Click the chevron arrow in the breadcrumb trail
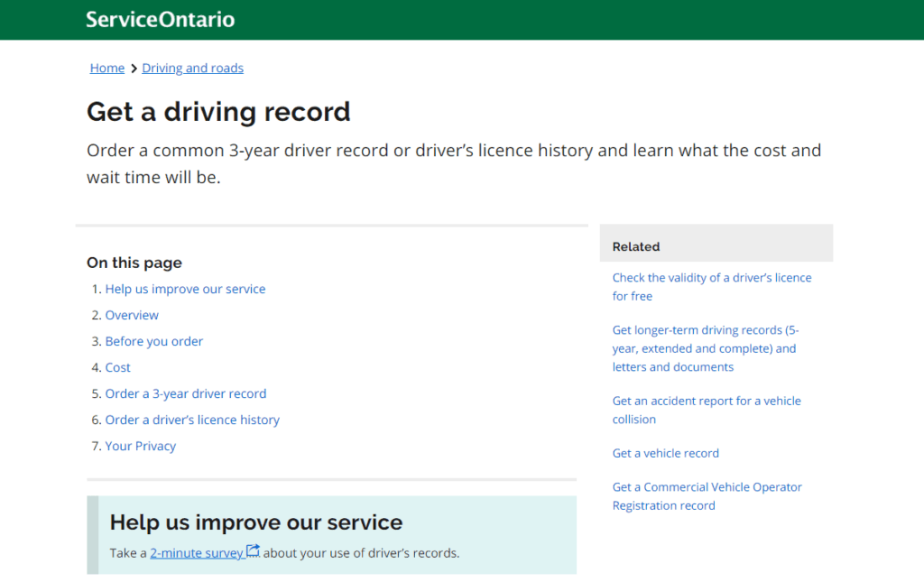This screenshot has height=582, width=924. pyautogui.click(x=133, y=68)
